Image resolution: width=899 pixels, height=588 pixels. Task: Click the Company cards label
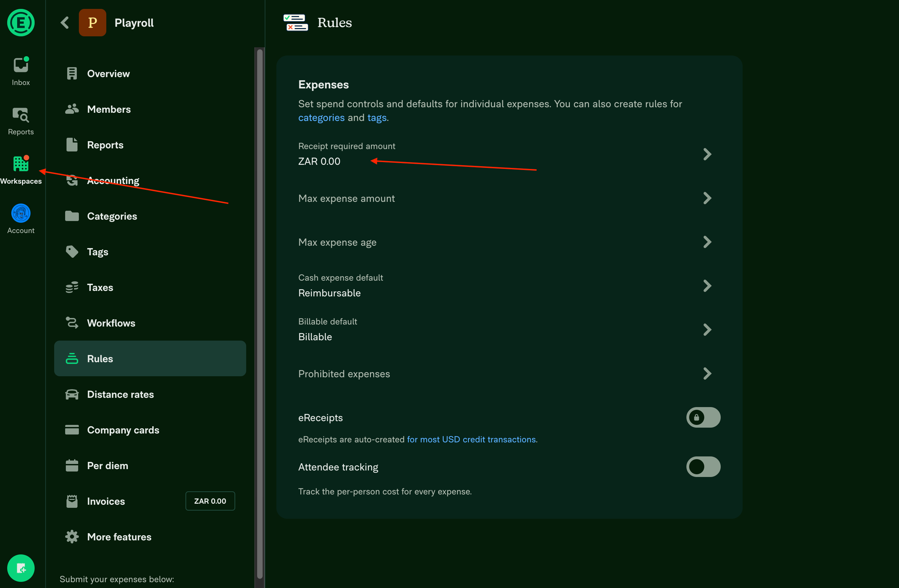(123, 430)
